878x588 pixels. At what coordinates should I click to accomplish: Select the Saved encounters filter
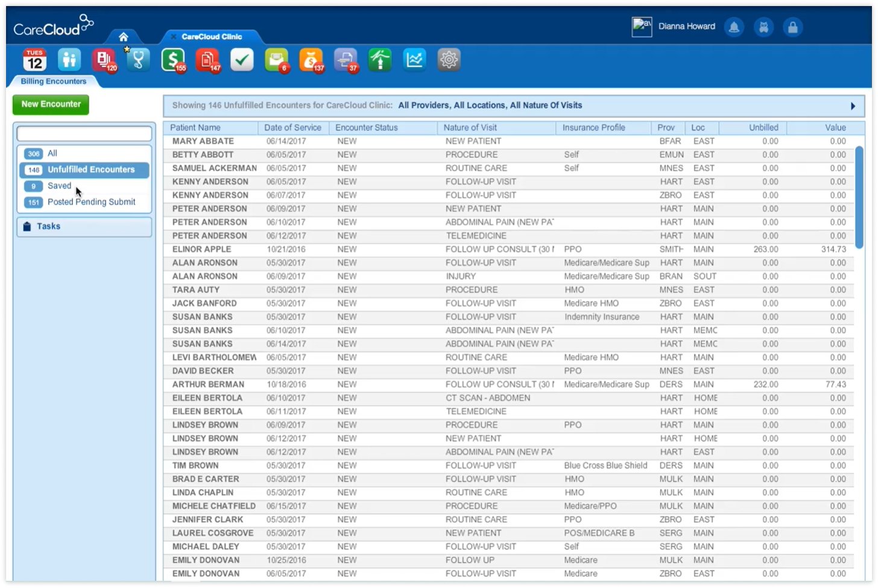(59, 186)
